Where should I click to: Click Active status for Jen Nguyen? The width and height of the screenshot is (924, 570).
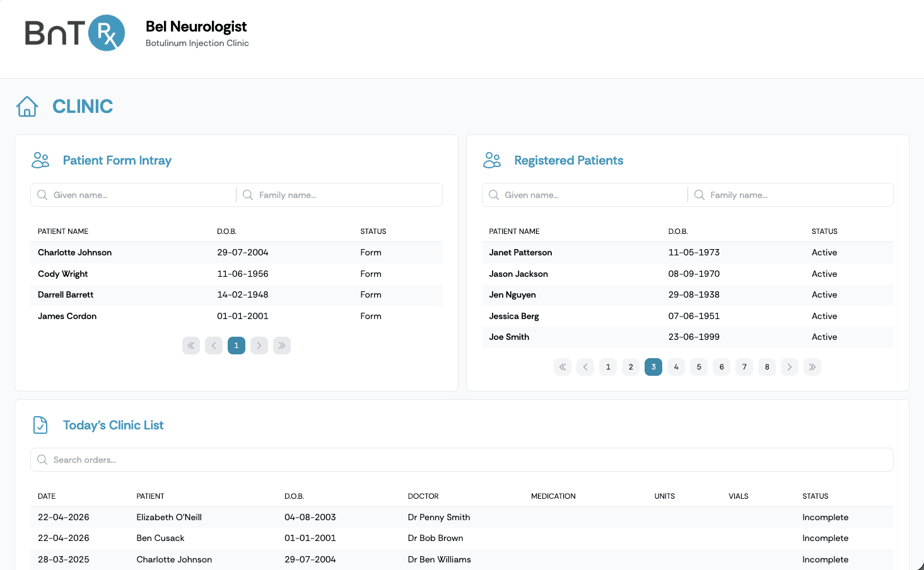824,294
